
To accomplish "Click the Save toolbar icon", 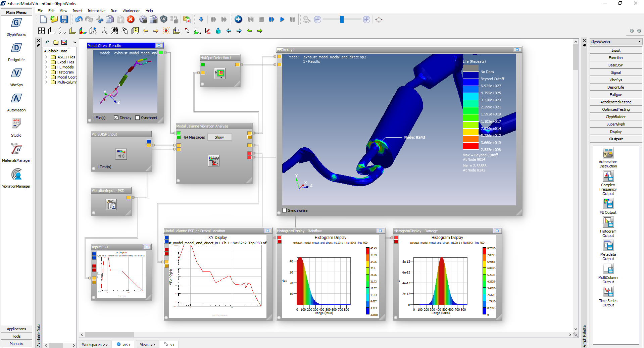I will (64, 19).
